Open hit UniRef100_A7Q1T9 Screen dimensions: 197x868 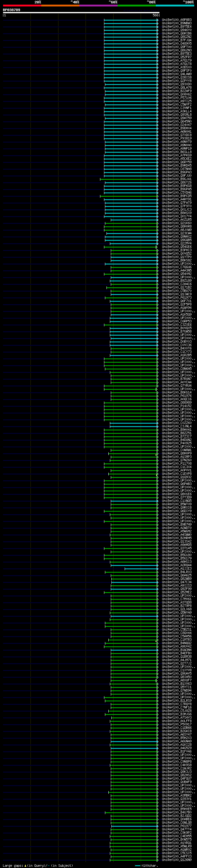[176, 61]
